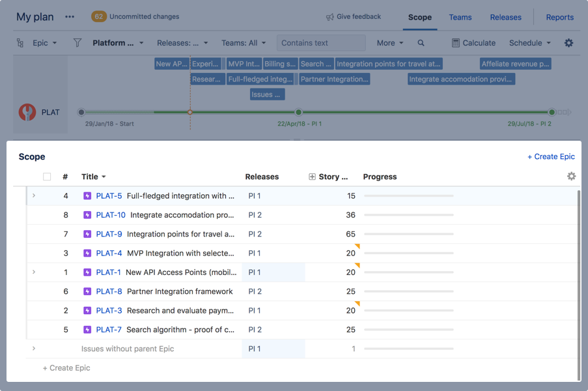Switch to the Releases tab

(505, 17)
